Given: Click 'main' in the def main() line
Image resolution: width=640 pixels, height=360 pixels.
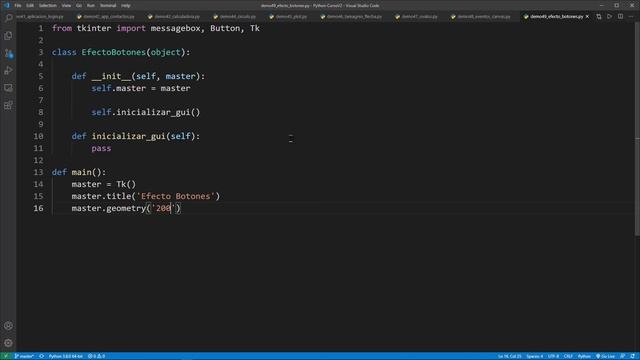Looking at the screenshot, I should (x=81, y=172).
